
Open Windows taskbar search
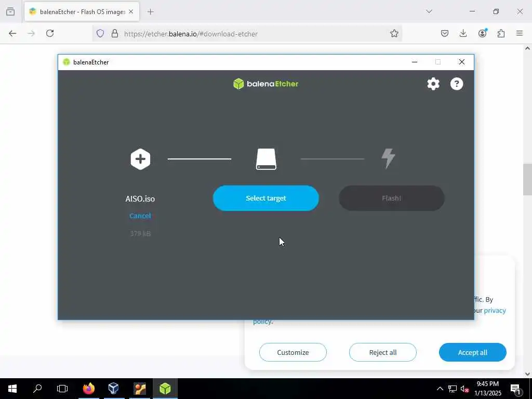pyautogui.click(x=37, y=389)
